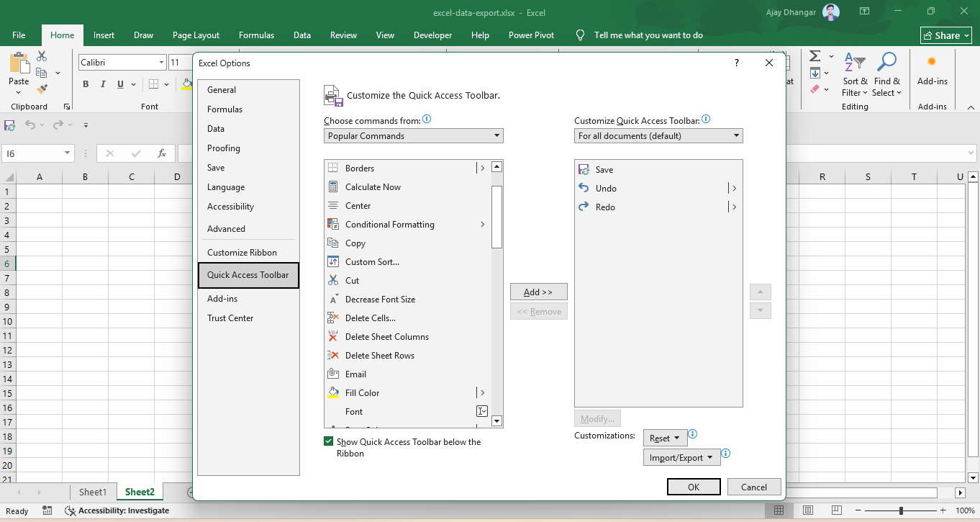Select Conditional Formatting command
Image resolution: width=980 pixels, height=522 pixels.
[x=408, y=224]
